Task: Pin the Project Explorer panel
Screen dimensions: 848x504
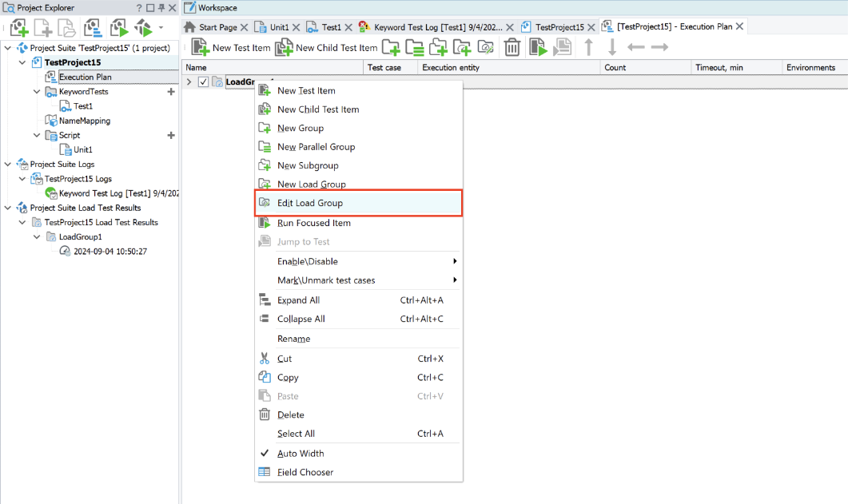Action: [161, 8]
